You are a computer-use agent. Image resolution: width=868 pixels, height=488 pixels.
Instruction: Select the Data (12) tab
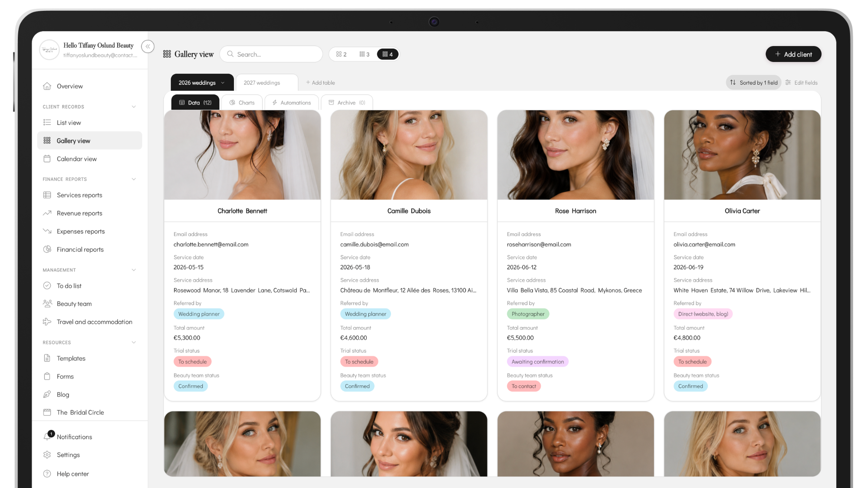[x=195, y=103]
